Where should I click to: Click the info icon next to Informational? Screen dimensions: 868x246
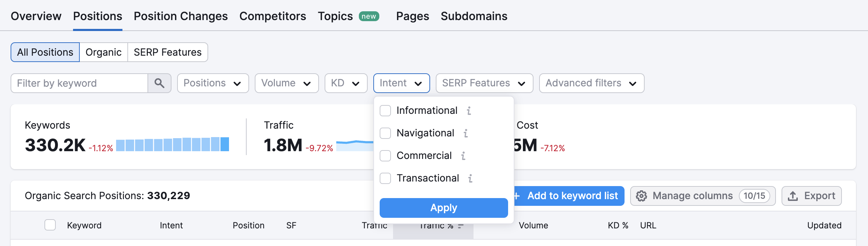[469, 111]
